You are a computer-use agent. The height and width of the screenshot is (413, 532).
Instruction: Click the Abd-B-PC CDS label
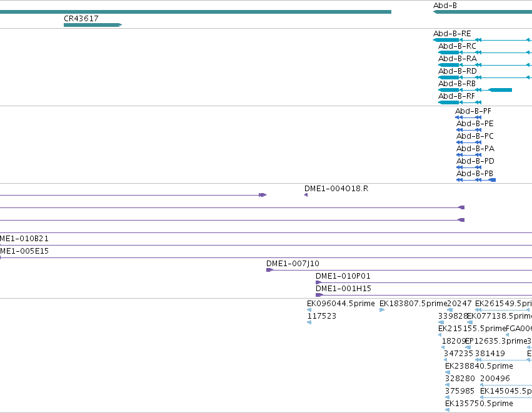(474, 136)
